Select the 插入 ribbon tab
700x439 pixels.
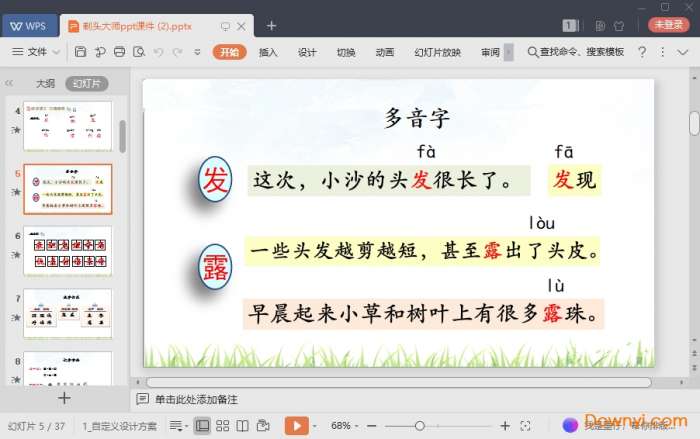pyautogui.click(x=268, y=52)
